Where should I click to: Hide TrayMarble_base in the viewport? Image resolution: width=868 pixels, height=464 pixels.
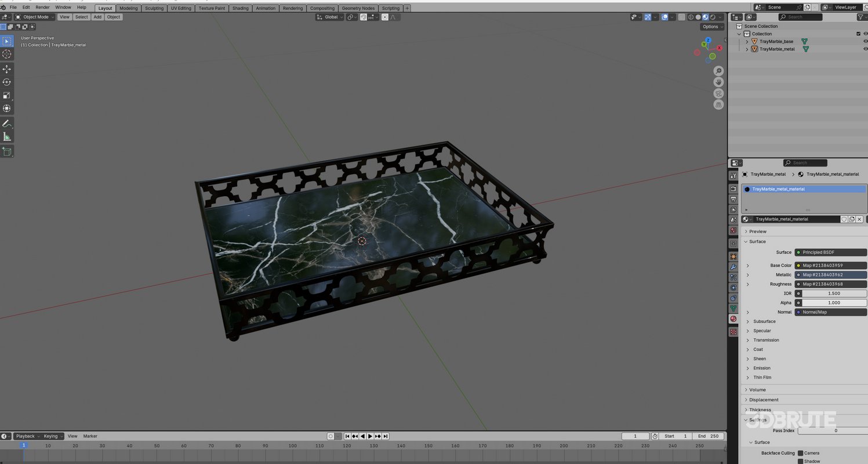(865, 41)
